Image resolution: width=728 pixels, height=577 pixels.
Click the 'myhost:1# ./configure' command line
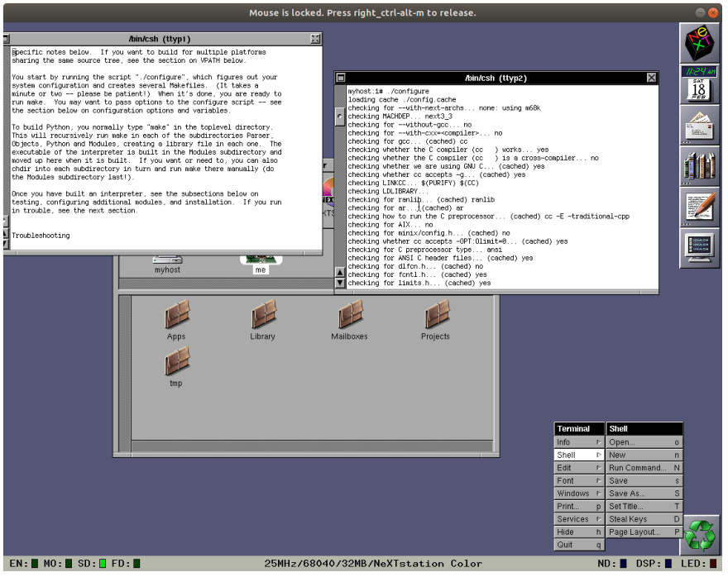pyautogui.click(x=389, y=92)
